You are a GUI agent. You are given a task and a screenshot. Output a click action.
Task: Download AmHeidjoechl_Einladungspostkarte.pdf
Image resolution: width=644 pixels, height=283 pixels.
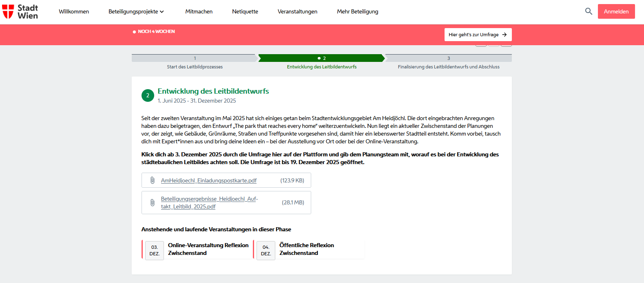tap(208, 180)
